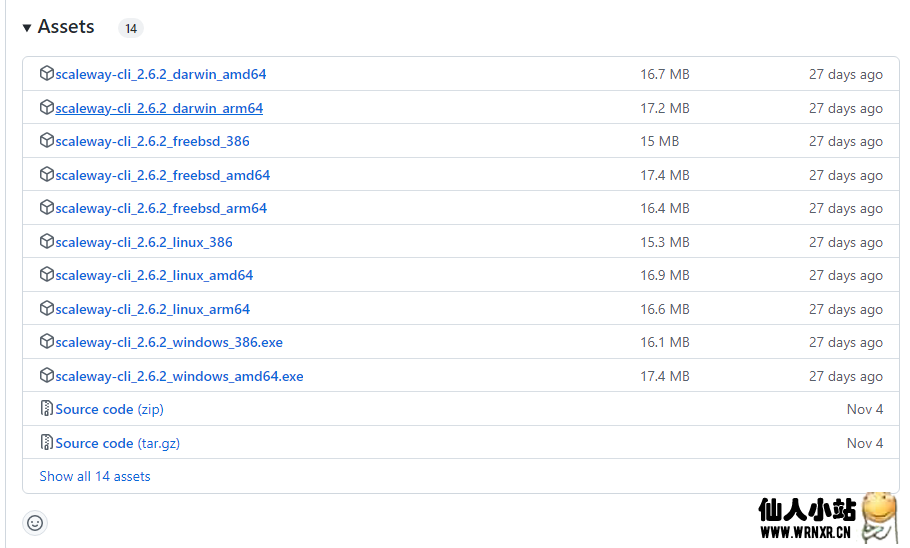Download scaleway-cli_2.6.2_windows_386.exe
The image size is (910, 548).
point(169,342)
